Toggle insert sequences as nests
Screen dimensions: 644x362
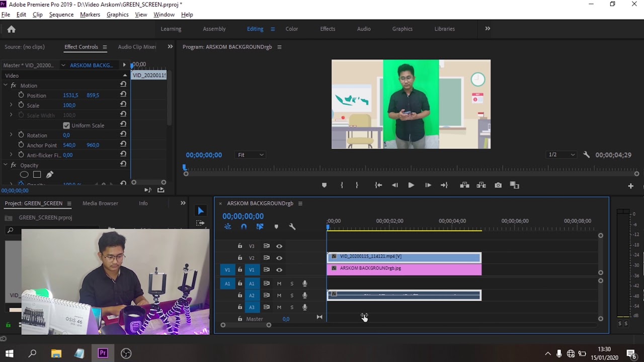(x=228, y=227)
